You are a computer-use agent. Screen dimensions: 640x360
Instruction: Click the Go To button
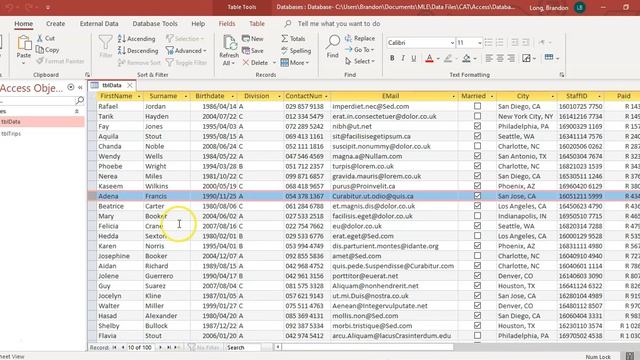(x=359, y=49)
